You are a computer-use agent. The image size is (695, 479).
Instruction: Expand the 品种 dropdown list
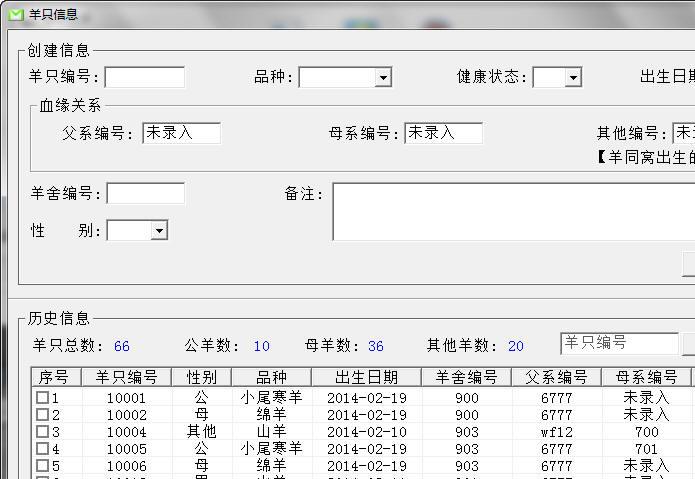point(383,78)
